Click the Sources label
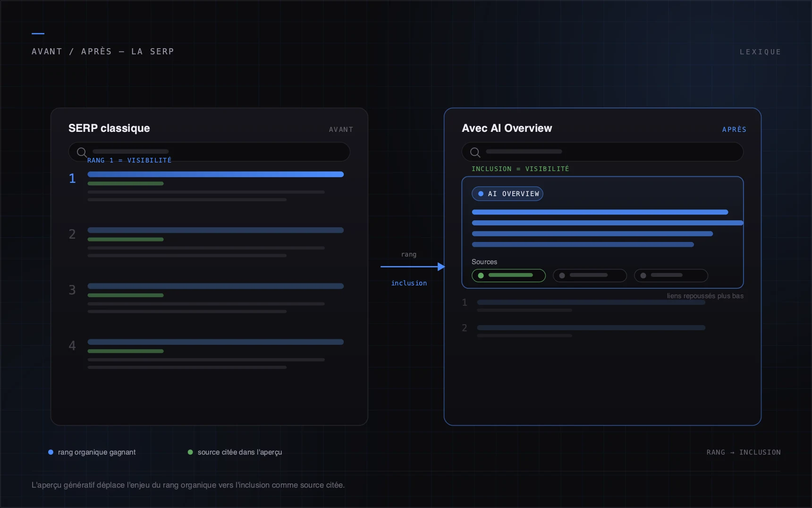The image size is (812, 508). pyautogui.click(x=484, y=262)
